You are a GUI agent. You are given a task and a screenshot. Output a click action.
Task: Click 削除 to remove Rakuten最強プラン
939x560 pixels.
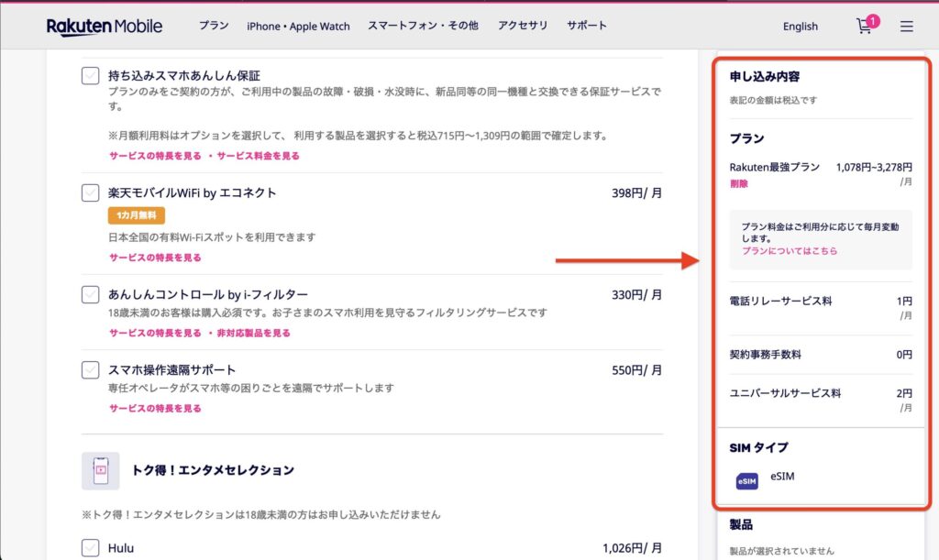(739, 183)
